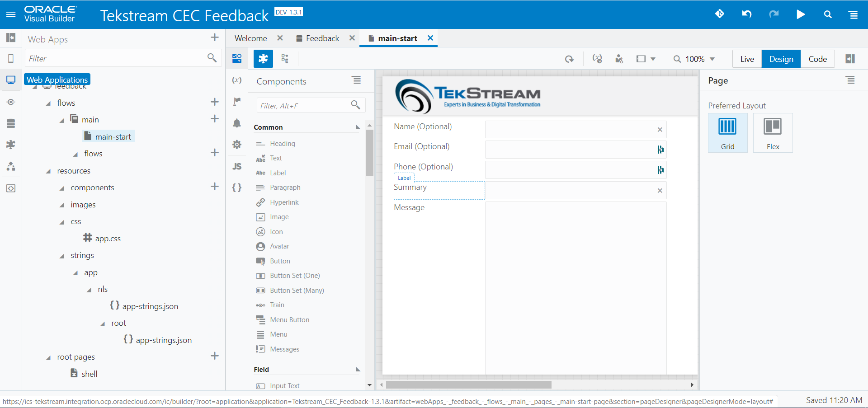Reload the page designer canvas
The width and height of the screenshot is (868, 408).
pyautogui.click(x=569, y=59)
